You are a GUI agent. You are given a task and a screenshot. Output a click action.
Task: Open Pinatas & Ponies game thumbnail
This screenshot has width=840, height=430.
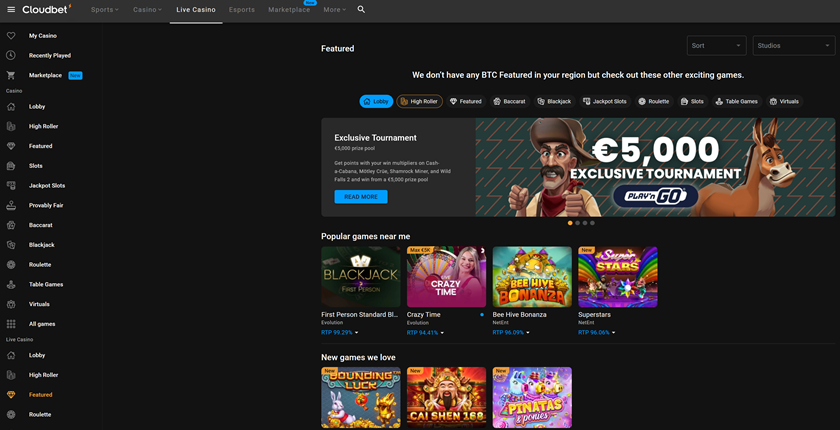(x=532, y=397)
